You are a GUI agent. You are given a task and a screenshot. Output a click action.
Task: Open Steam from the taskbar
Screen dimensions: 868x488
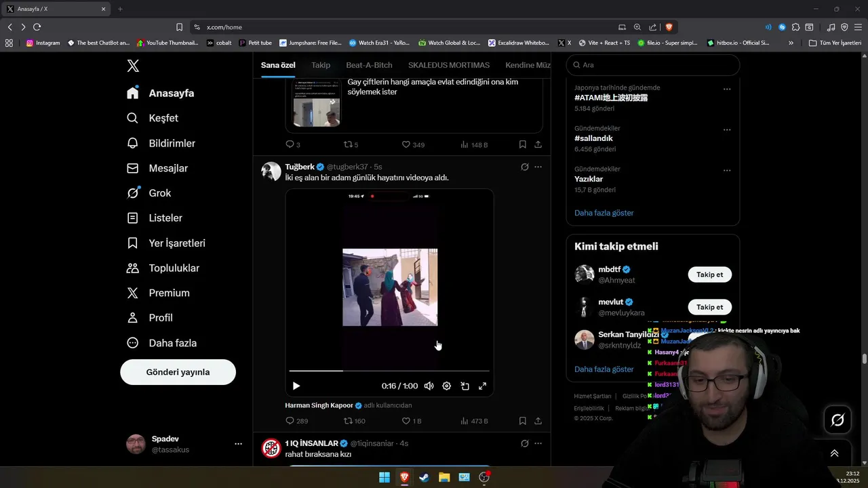[x=424, y=477]
